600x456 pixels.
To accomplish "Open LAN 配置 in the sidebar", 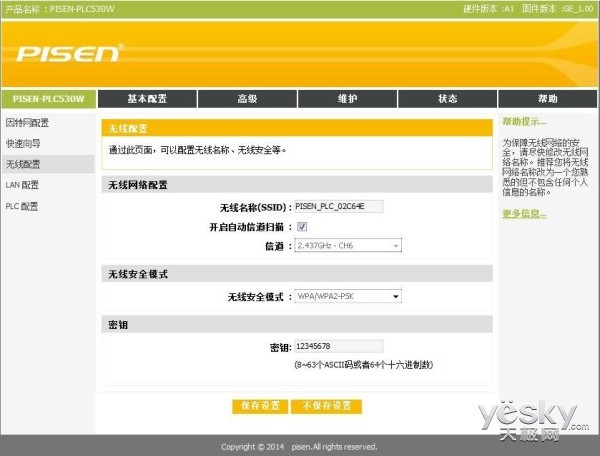I will click(x=22, y=185).
